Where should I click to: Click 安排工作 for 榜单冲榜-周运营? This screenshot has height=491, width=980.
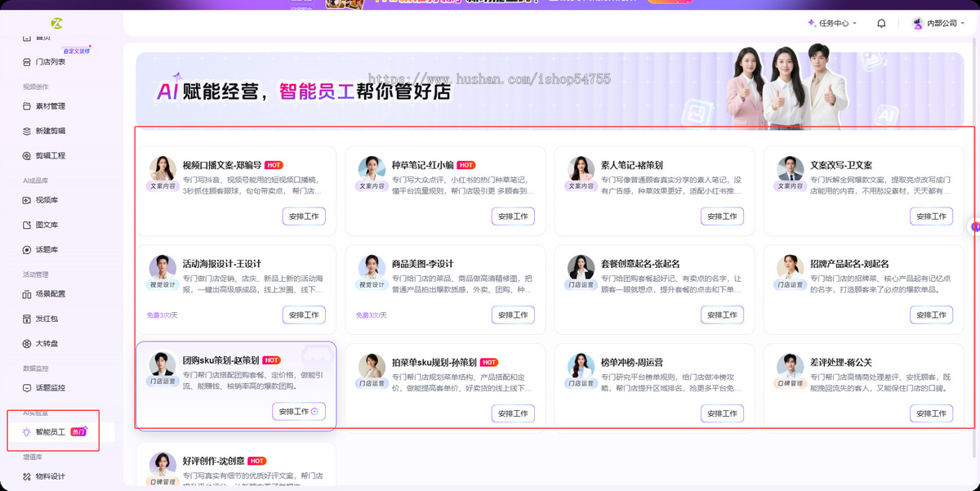[723, 413]
